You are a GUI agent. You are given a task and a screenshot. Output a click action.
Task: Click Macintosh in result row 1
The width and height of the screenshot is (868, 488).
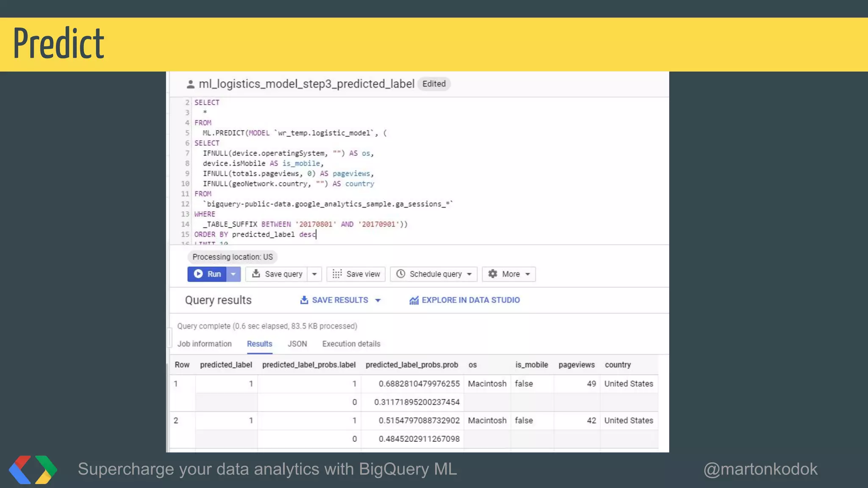pos(487,384)
